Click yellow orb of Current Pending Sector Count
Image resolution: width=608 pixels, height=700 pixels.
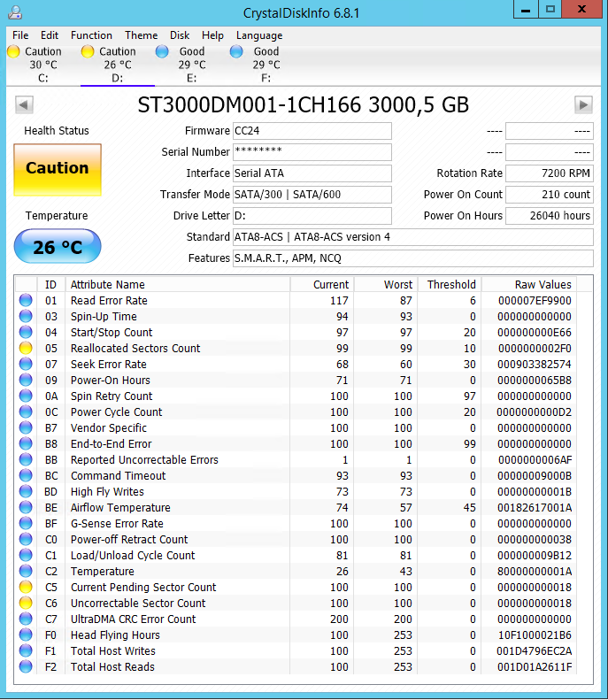pyautogui.click(x=26, y=587)
